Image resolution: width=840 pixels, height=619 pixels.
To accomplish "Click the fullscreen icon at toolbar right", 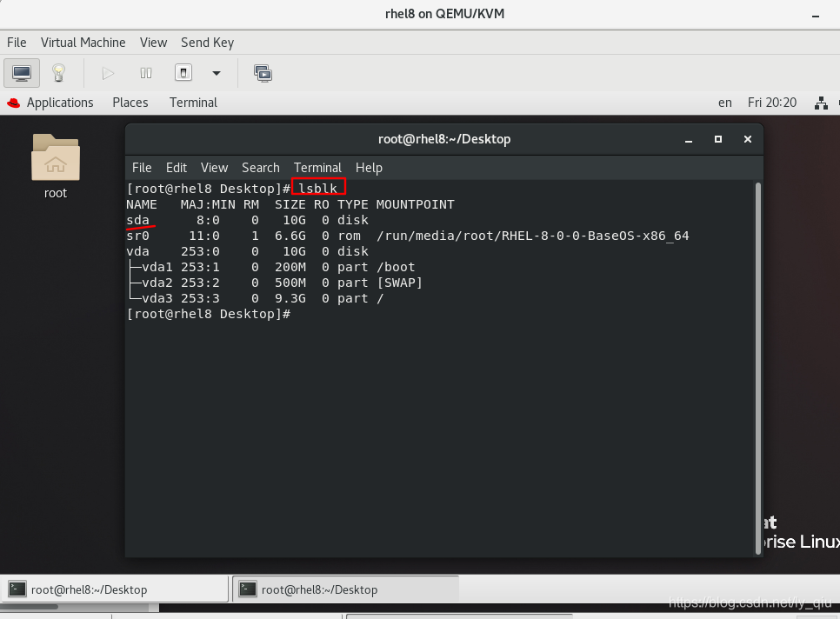I will (263, 72).
